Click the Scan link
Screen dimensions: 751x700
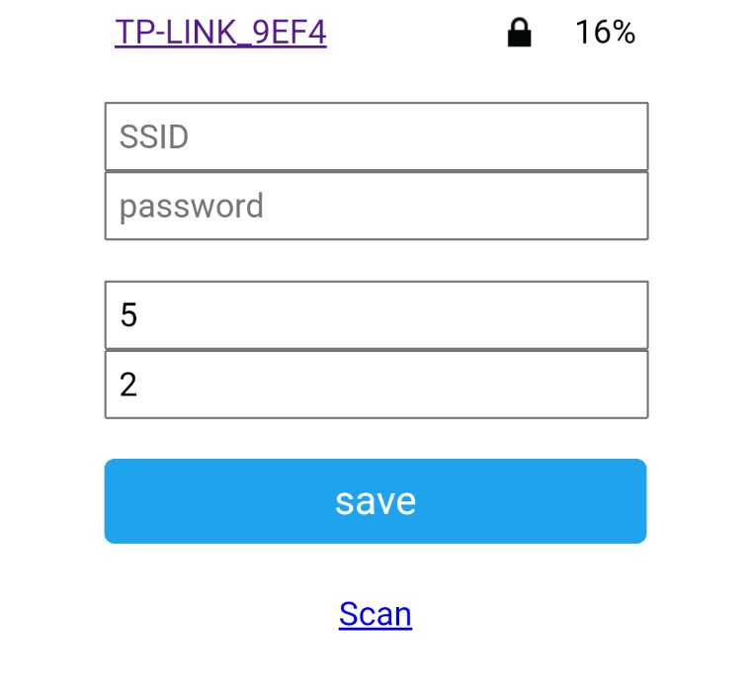point(375,614)
